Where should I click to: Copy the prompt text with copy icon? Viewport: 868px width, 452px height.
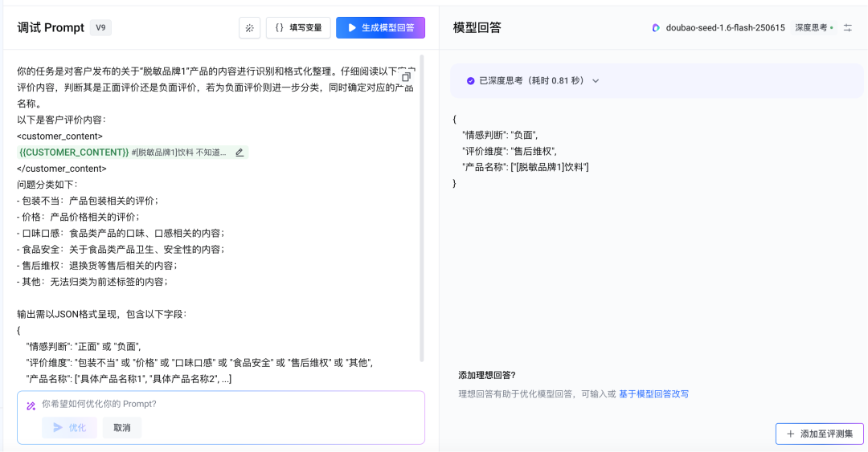(406, 77)
